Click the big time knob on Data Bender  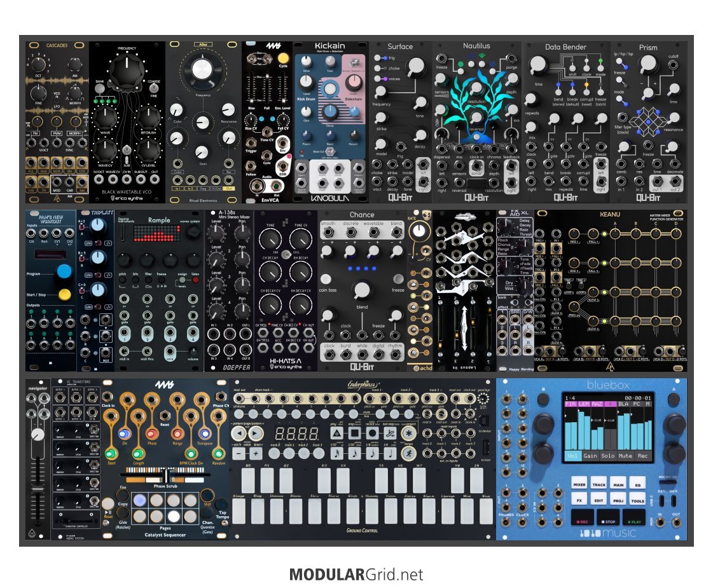538,65
